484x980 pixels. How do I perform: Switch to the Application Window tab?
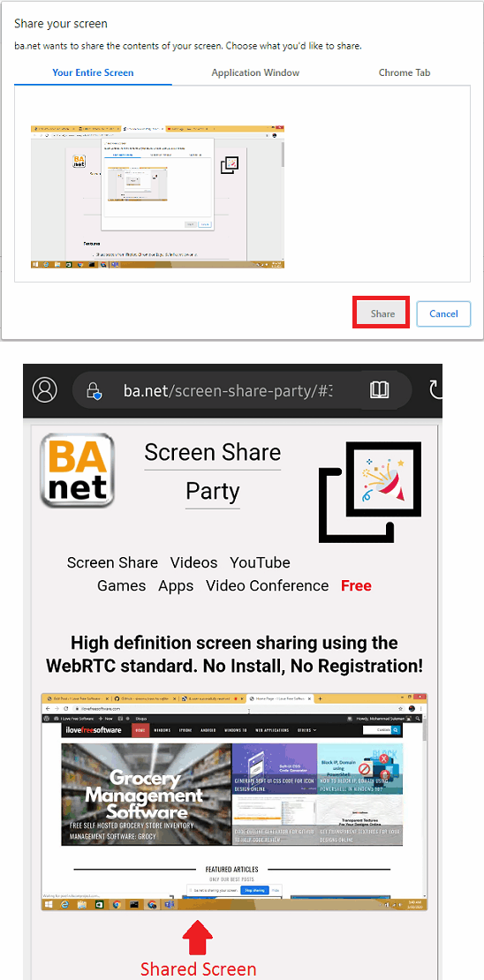pyautogui.click(x=255, y=72)
